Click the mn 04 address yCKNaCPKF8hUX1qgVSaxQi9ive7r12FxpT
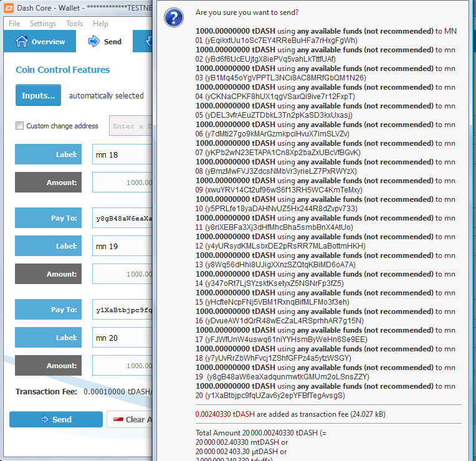This screenshot has width=476, height=461. 280,97
